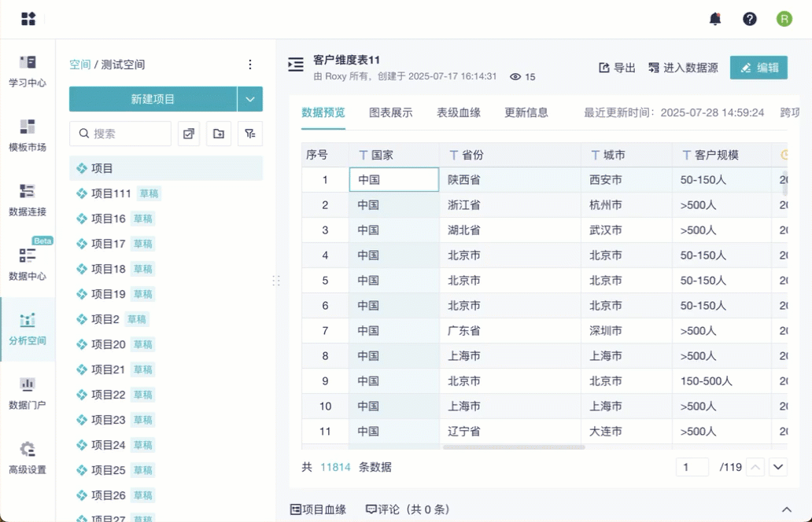Switch to the 图表展示 tab
Viewport: 812px width, 522px height.
coord(391,112)
